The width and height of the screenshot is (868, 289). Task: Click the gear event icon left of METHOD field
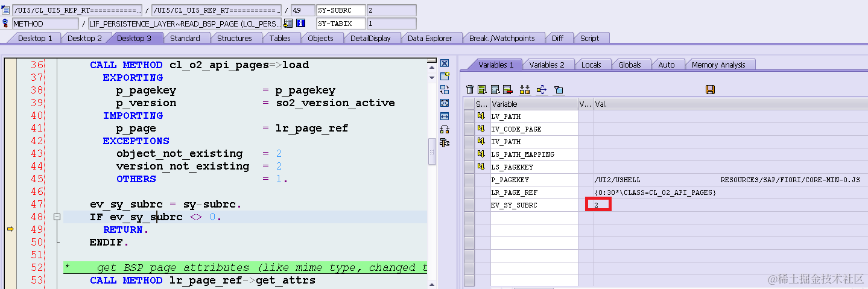pyautogui.click(x=5, y=23)
